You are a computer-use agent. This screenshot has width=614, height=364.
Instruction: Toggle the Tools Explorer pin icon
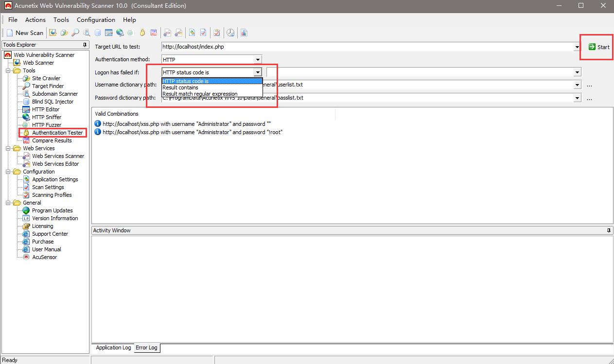pos(85,45)
